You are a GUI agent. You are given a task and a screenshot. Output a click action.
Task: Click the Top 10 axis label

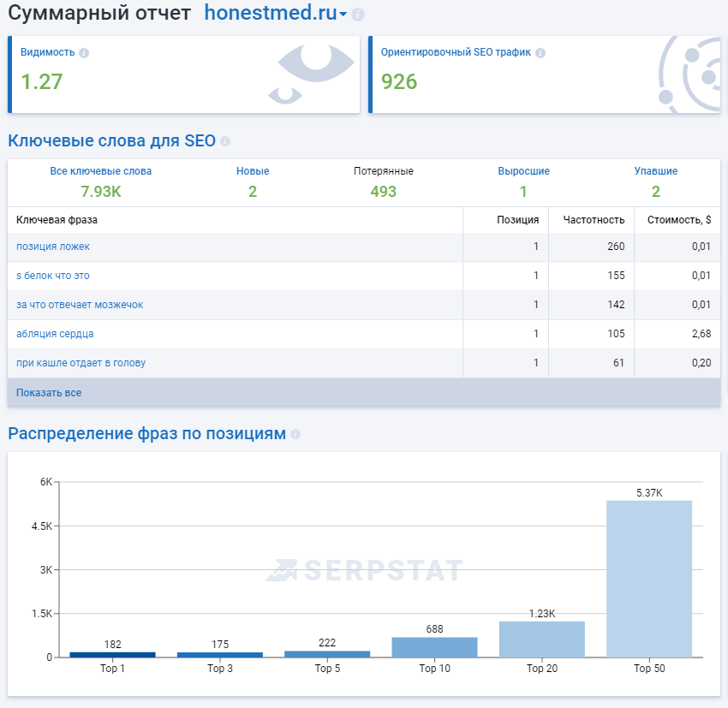[x=434, y=669]
